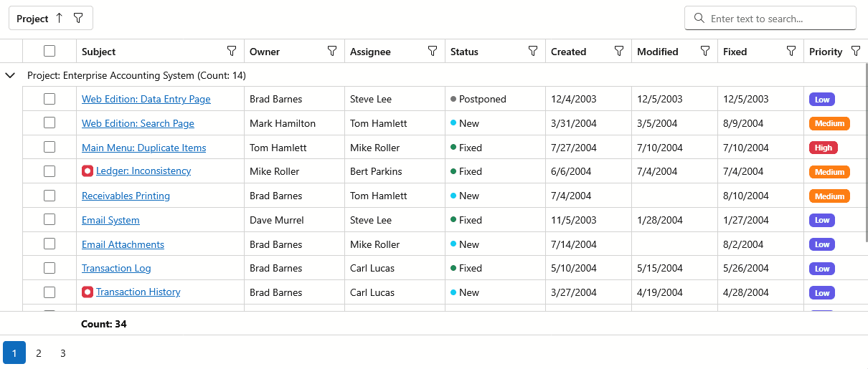The height and width of the screenshot is (369, 868).
Task: Select the 1/28/2004 modified date cell
Action: click(674, 220)
